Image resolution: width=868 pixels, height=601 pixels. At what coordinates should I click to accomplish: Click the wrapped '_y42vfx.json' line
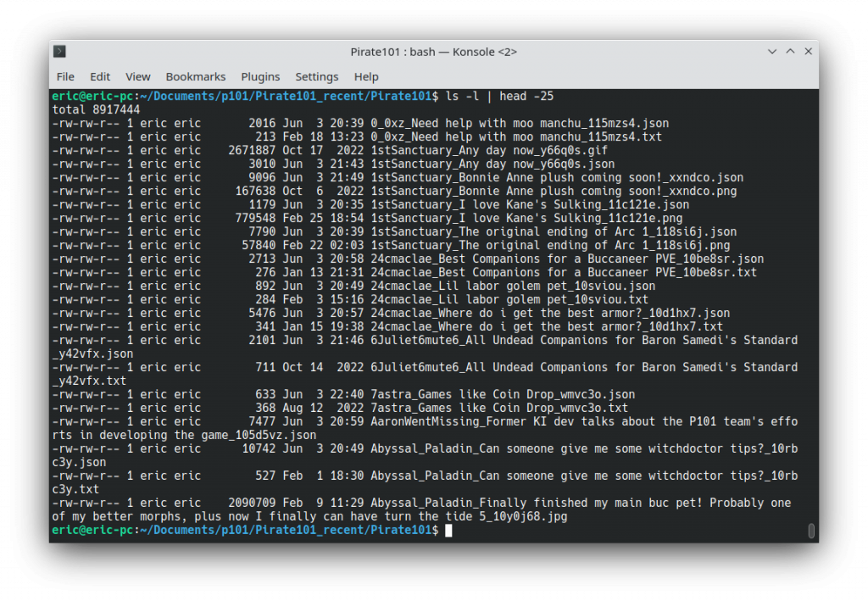[92, 353]
